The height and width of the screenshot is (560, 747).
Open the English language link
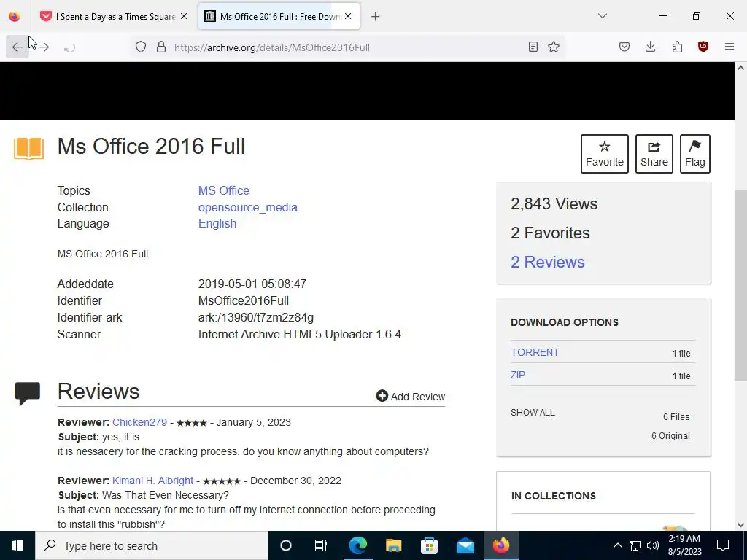tap(217, 224)
